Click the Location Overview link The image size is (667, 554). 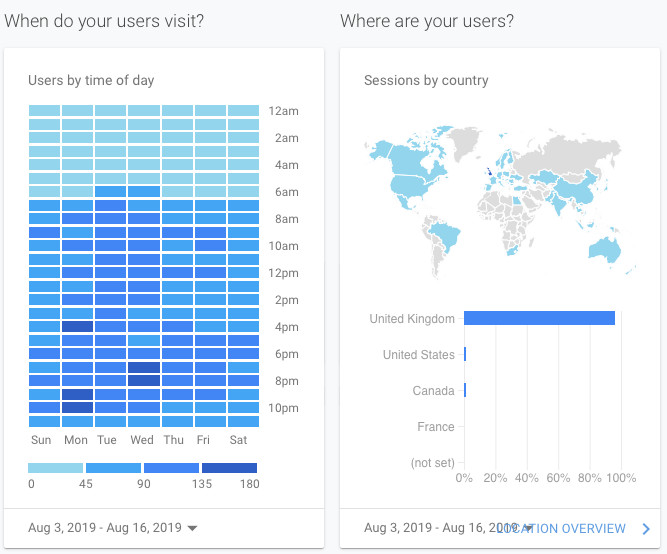point(566,528)
